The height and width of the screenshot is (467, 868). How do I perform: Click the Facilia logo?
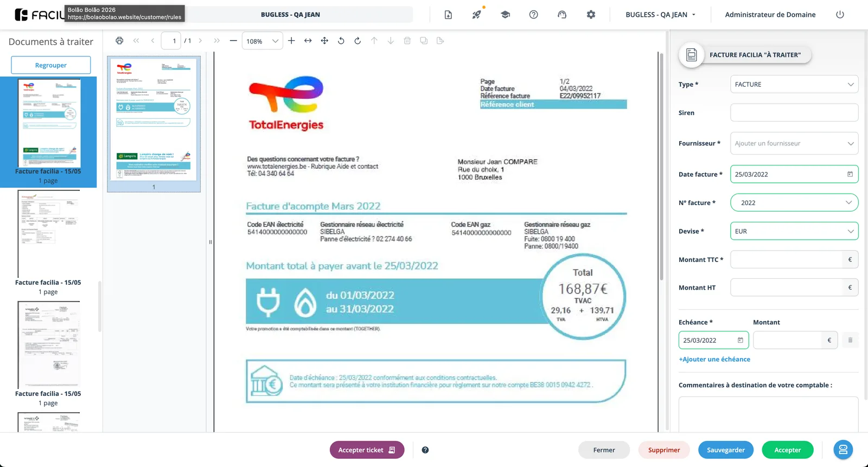(39, 15)
